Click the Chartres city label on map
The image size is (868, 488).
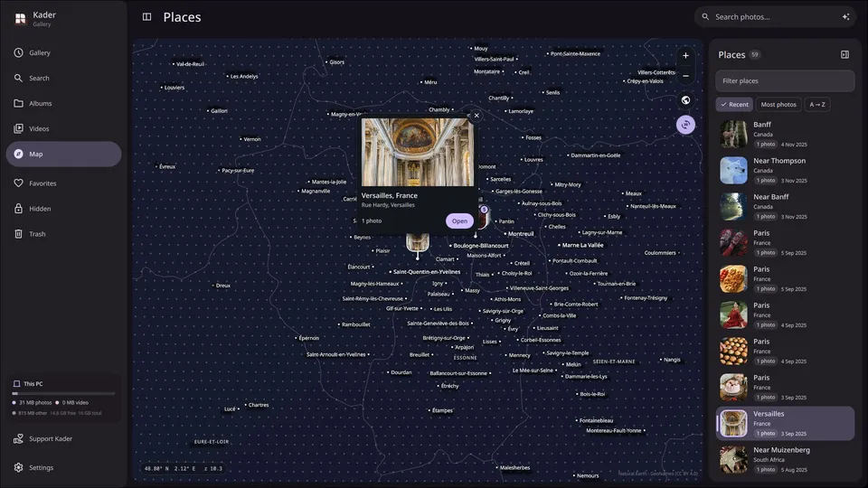click(258, 405)
